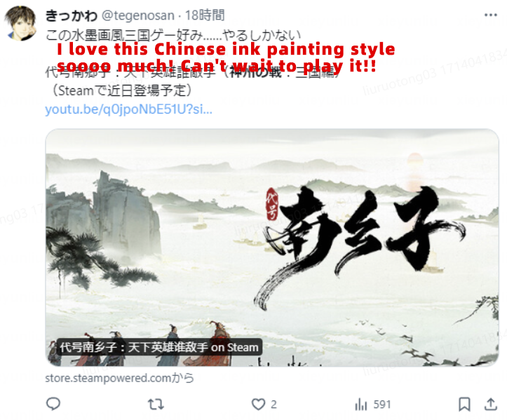Click the store.steampowered.com source text

point(119,378)
